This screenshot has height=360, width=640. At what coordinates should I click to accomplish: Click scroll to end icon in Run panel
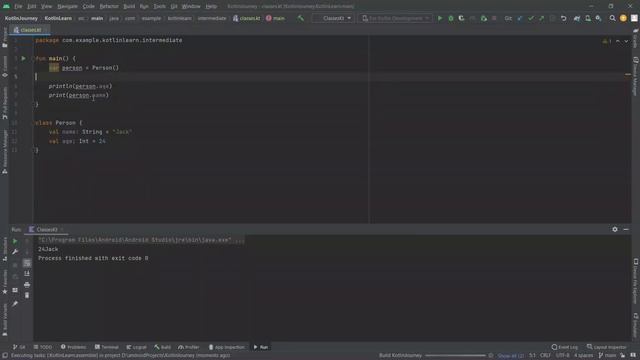click(27, 273)
